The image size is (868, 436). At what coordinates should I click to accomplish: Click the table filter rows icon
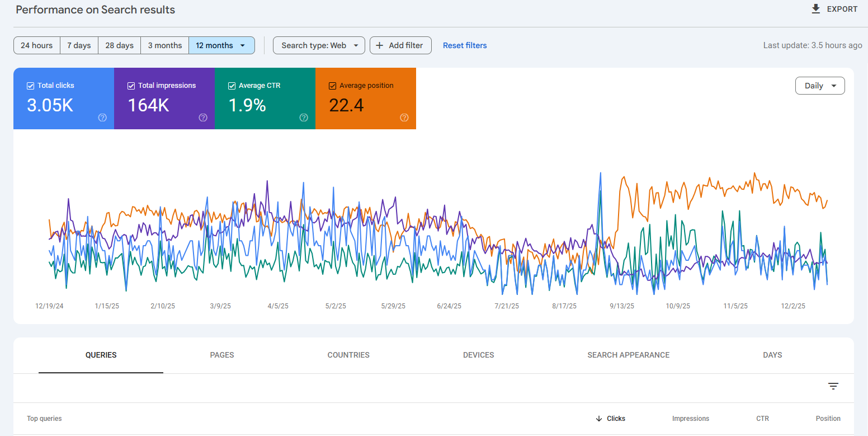[x=833, y=386]
